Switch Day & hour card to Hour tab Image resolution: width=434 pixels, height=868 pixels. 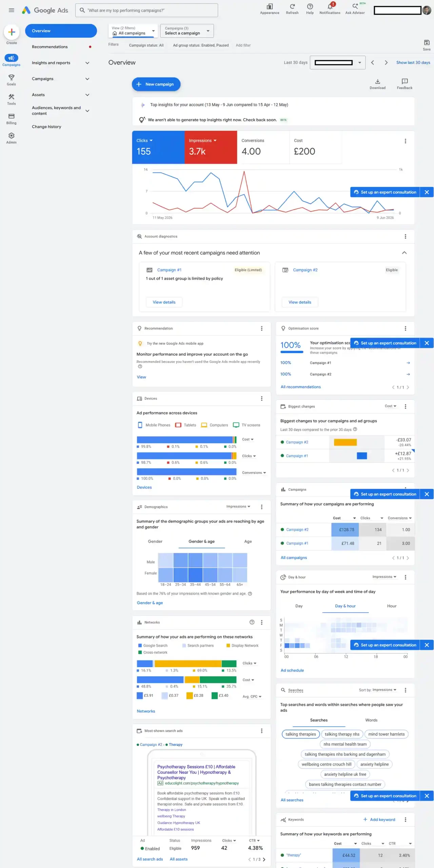point(392,606)
